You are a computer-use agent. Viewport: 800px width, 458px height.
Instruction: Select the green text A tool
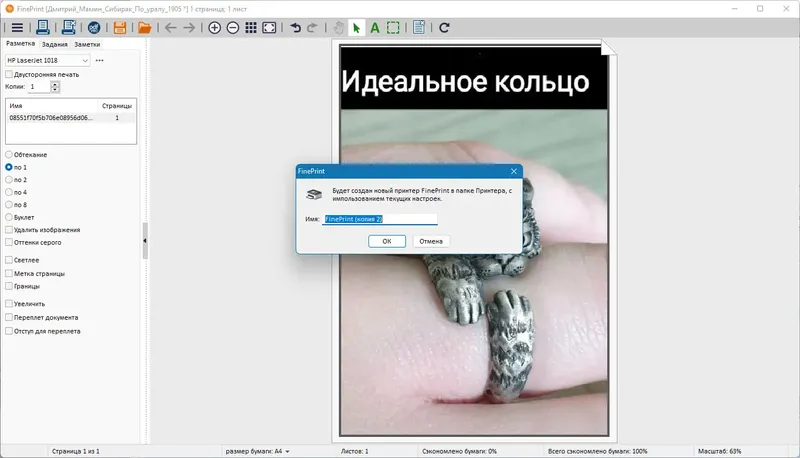pyautogui.click(x=374, y=28)
